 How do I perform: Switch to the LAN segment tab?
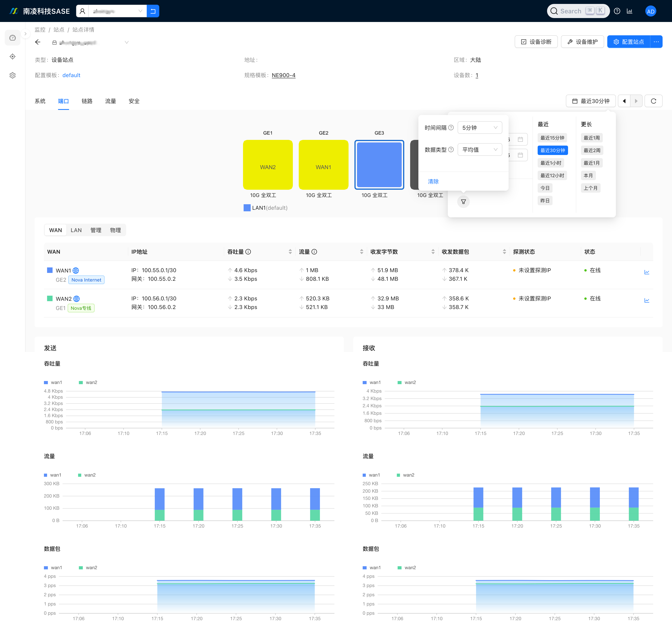click(x=76, y=230)
